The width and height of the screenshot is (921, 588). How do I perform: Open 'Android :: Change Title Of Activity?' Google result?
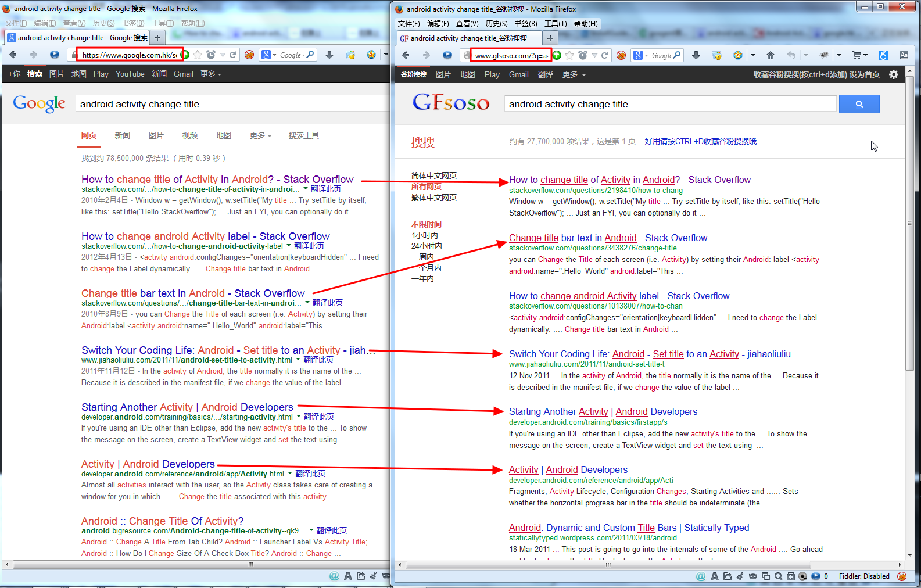tap(162, 521)
